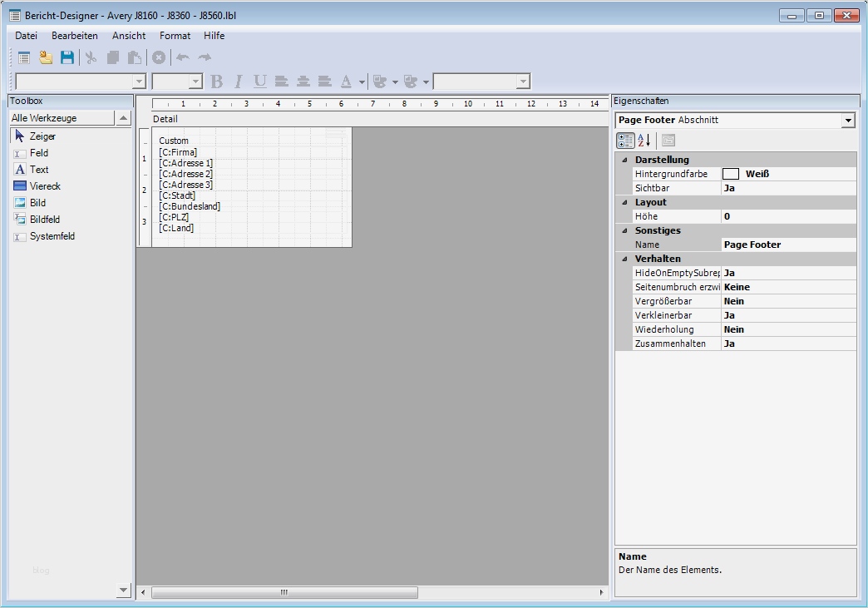868x608 pixels.
Task: Select the [C:Bundesland] field on label
Action: 190,206
